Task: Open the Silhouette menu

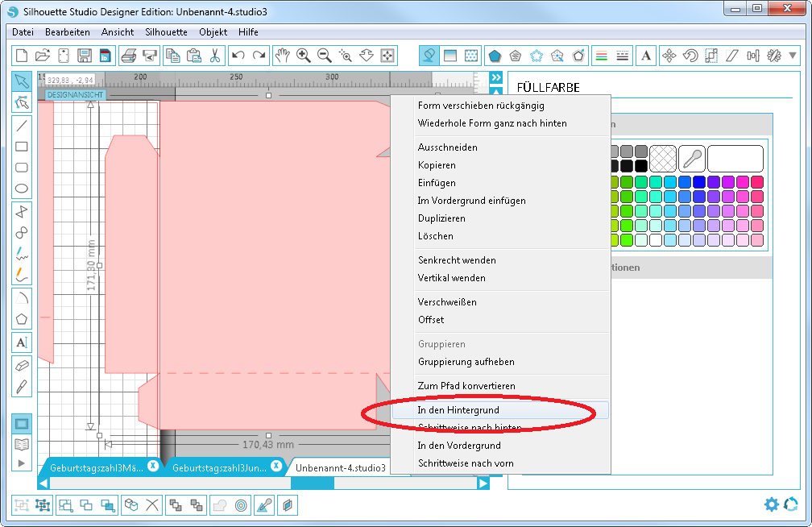Action: click(x=166, y=32)
